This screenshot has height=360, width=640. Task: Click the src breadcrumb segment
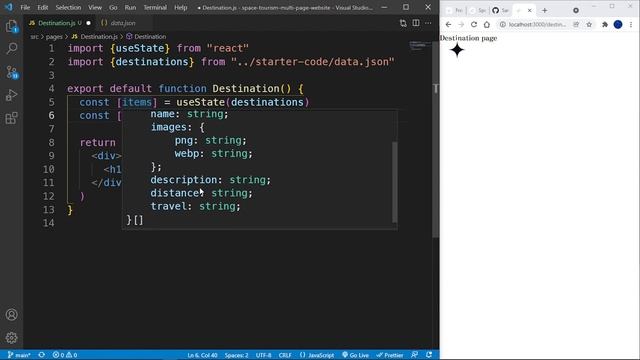pyautogui.click(x=34, y=37)
